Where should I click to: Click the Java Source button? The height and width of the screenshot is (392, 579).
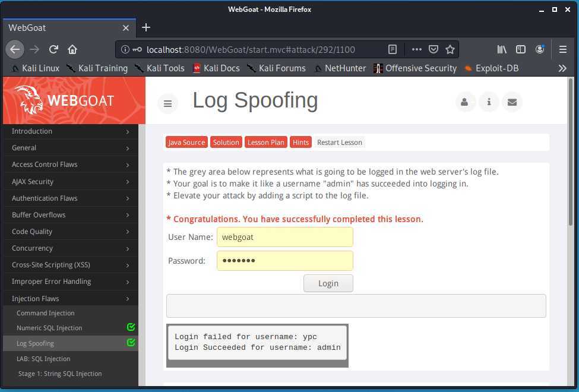click(186, 142)
